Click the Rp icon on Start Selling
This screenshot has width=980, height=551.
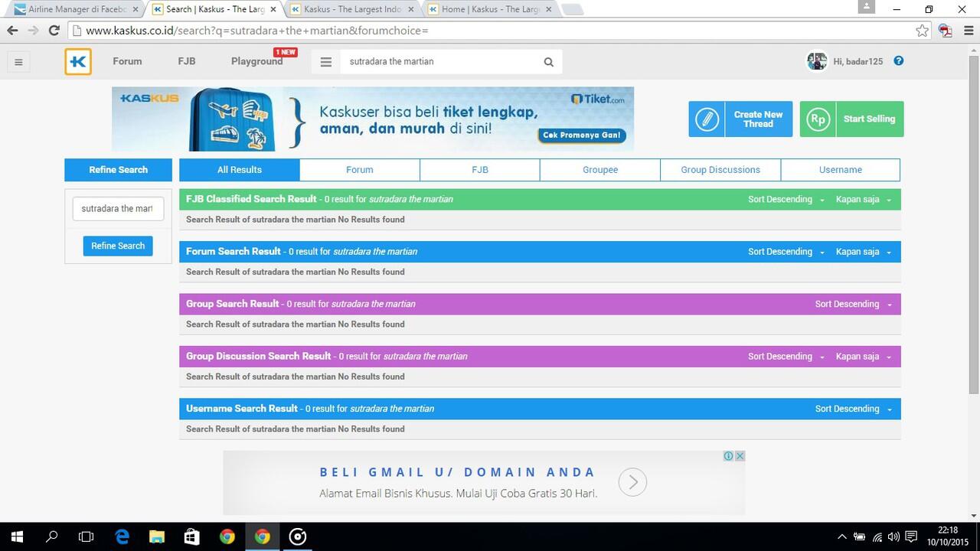pos(818,119)
